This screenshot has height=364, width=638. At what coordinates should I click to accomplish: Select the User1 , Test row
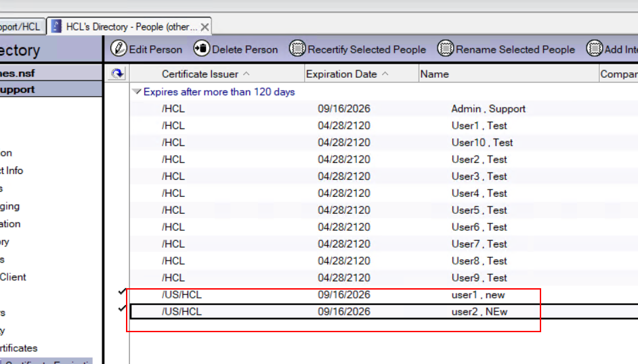(384, 126)
